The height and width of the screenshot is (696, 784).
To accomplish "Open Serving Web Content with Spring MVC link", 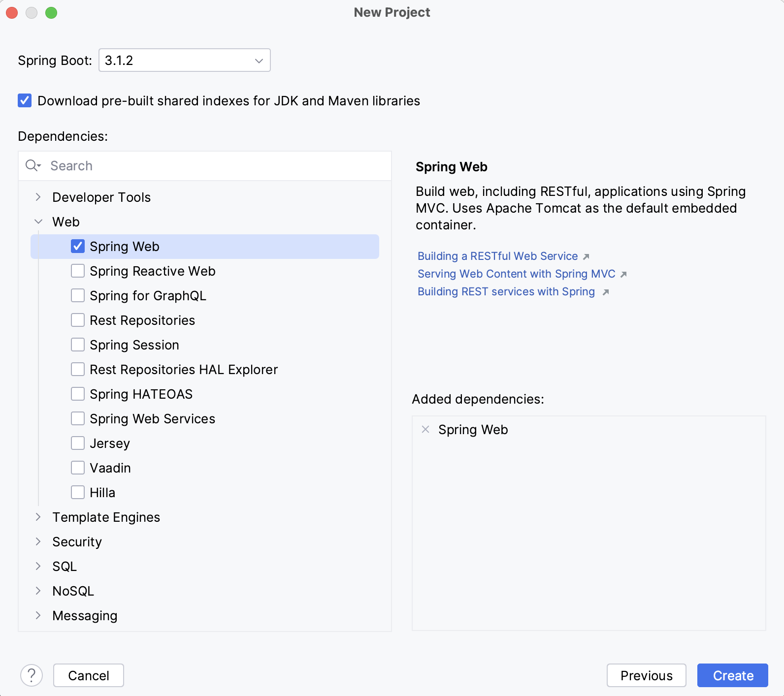I will pyautogui.click(x=516, y=274).
